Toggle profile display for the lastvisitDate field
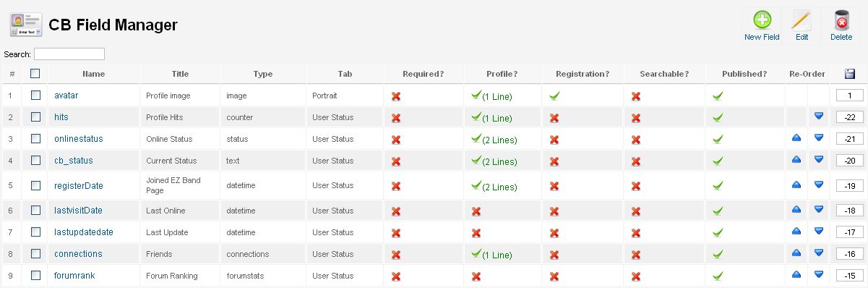Screen dimensions: 868x288 [x=476, y=211]
